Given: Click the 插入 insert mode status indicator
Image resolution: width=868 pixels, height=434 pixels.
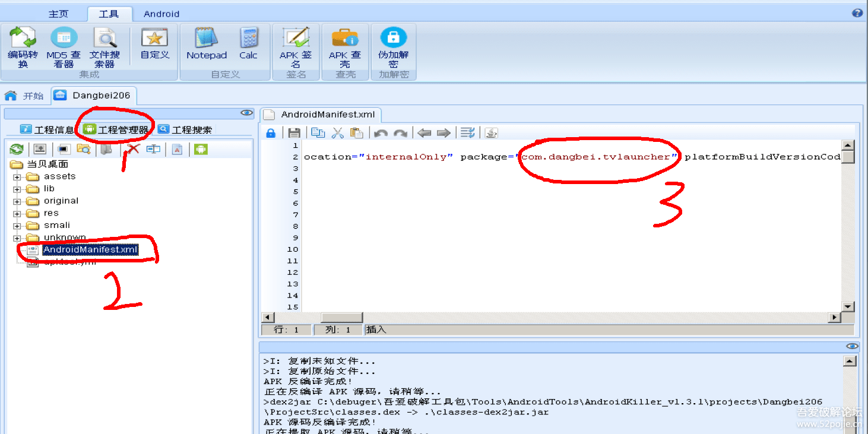Looking at the screenshot, I should [376, 330].
